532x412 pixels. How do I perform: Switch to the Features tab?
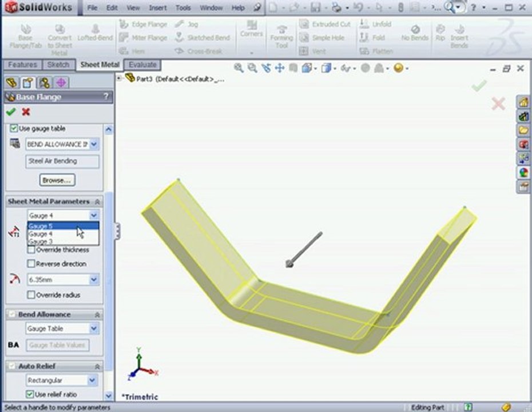22,65
